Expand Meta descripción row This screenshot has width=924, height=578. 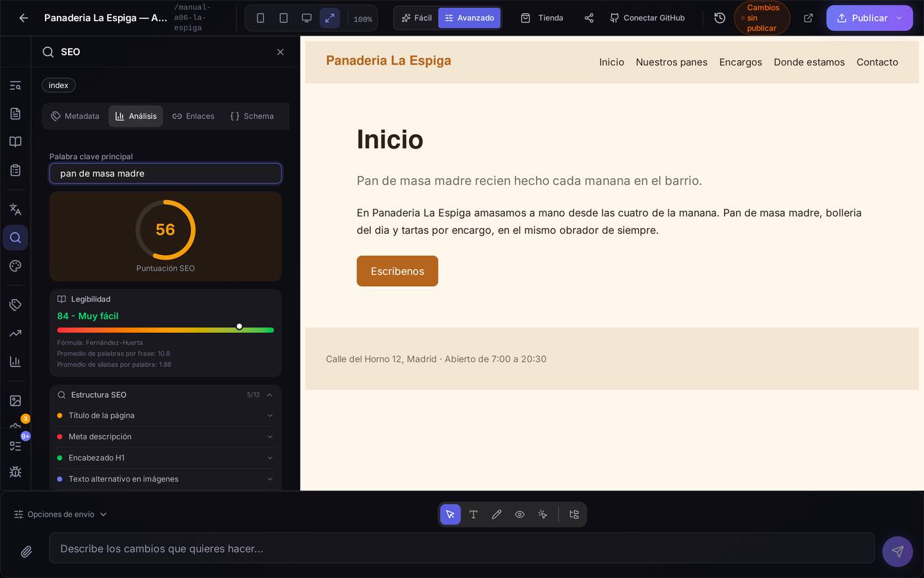pyautogui.click(x=165, y=437)
